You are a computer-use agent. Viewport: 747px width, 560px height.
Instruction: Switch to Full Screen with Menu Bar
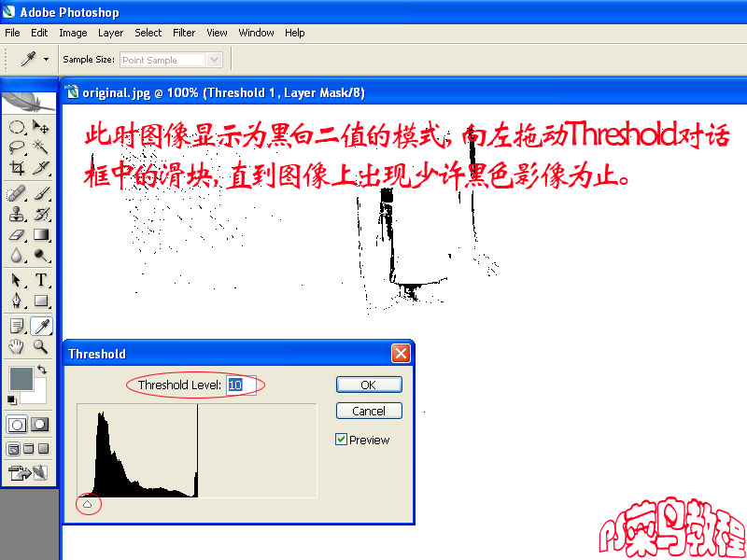pos(29,449)
